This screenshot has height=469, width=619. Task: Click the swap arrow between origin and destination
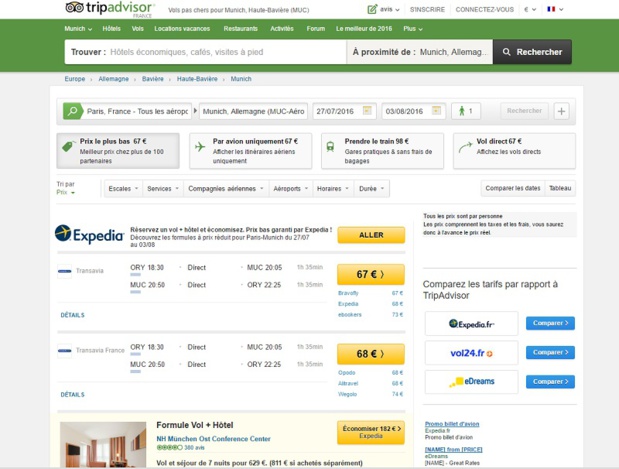coord(195,111)
